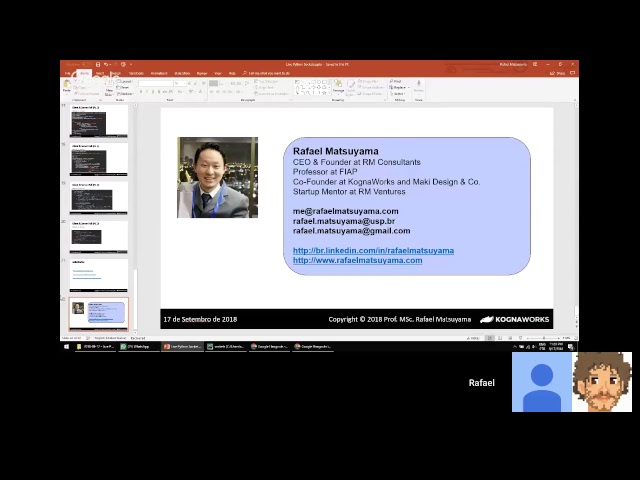The height and width of the screenshot is (480, 640).
Task: Open first Google Hangouts Chrome taskbar item
Action: (269, 347)
